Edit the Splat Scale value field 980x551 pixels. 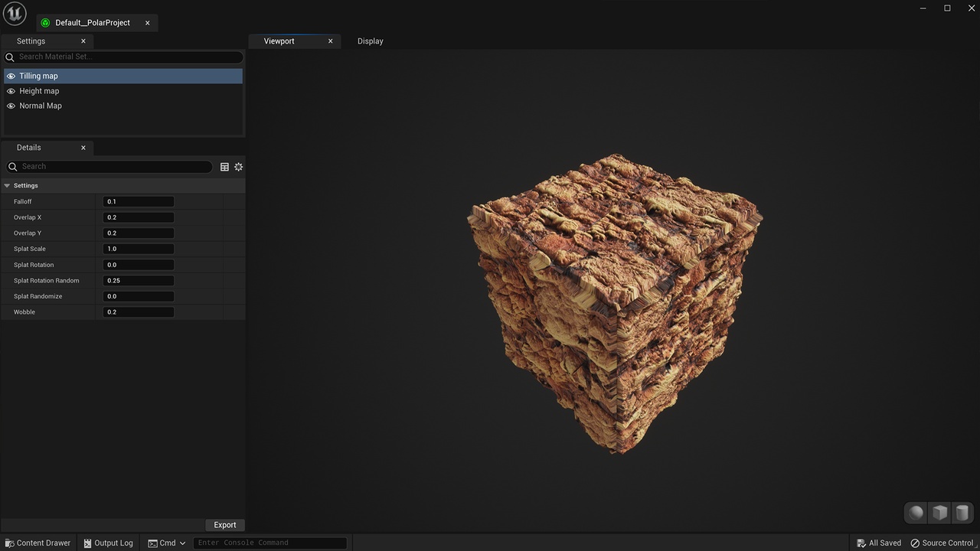tap(139, 249)
